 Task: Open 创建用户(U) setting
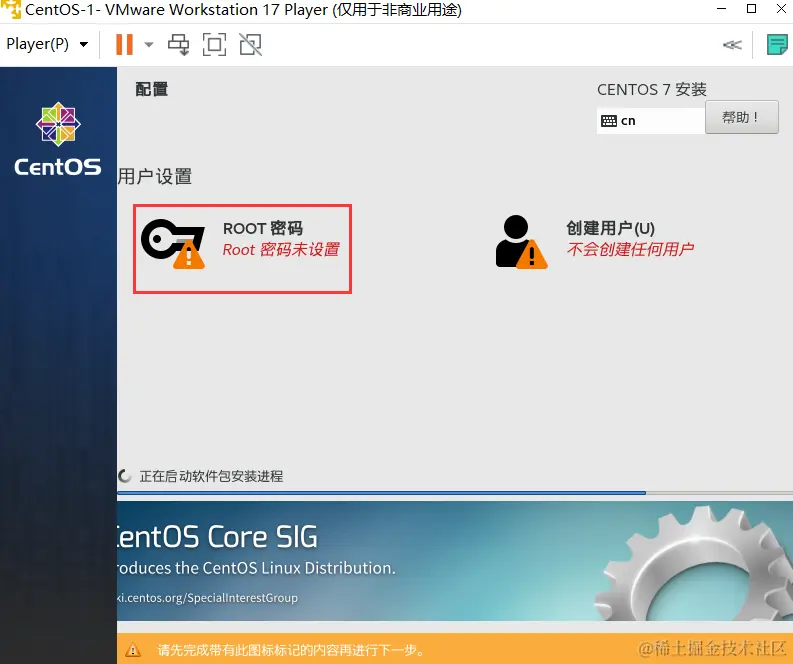[595, 242]
